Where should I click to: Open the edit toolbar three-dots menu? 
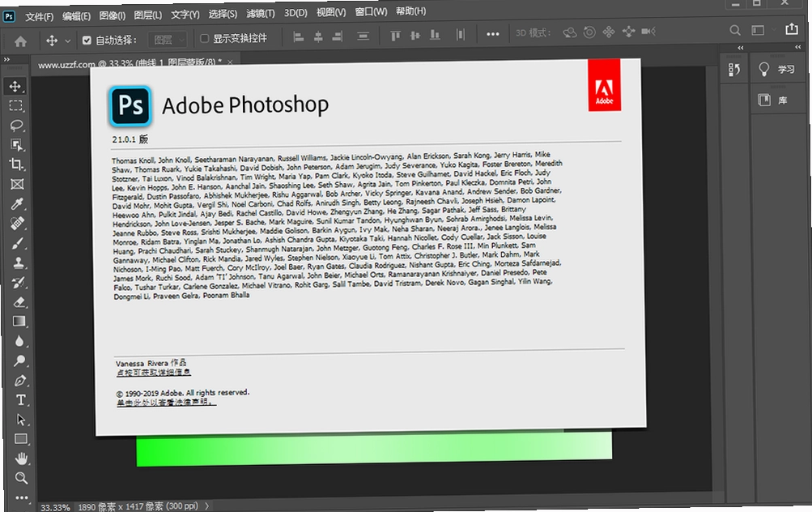(22, 497)
